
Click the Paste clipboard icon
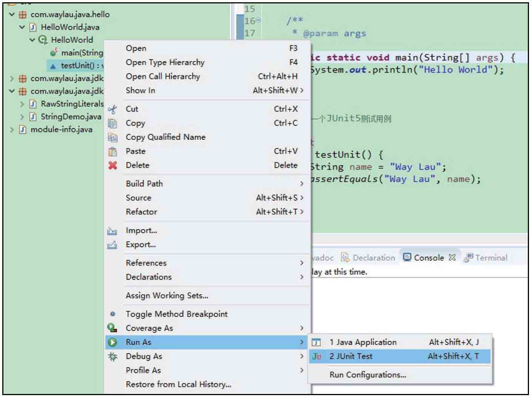click(x=113, y=152)
